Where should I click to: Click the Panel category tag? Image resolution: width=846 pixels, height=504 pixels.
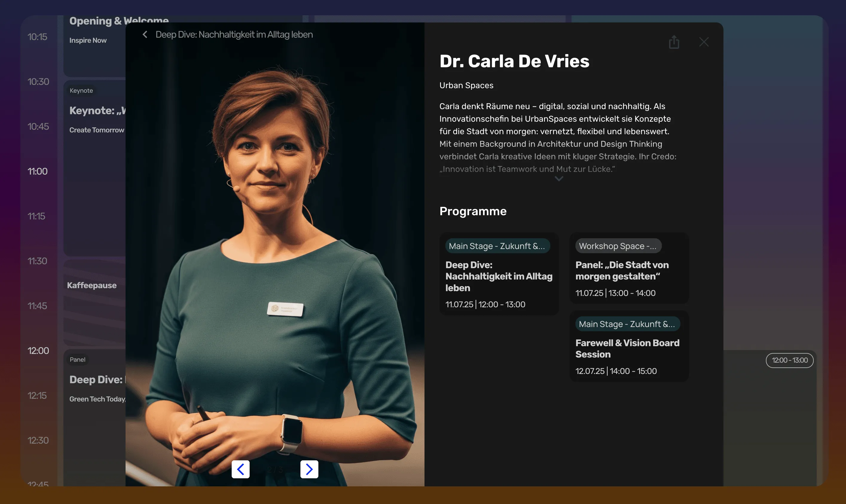coord(77,359)
